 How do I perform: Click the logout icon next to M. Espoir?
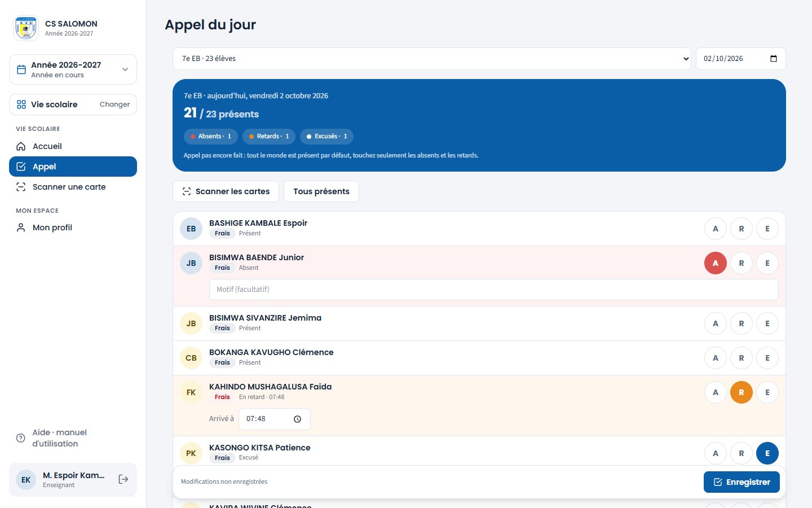pos(123,479)
